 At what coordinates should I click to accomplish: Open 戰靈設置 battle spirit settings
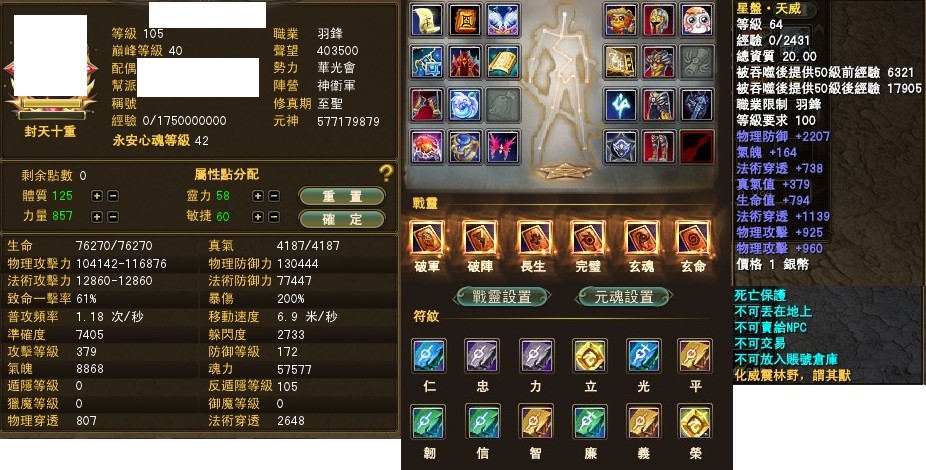(x=502, y=296)
